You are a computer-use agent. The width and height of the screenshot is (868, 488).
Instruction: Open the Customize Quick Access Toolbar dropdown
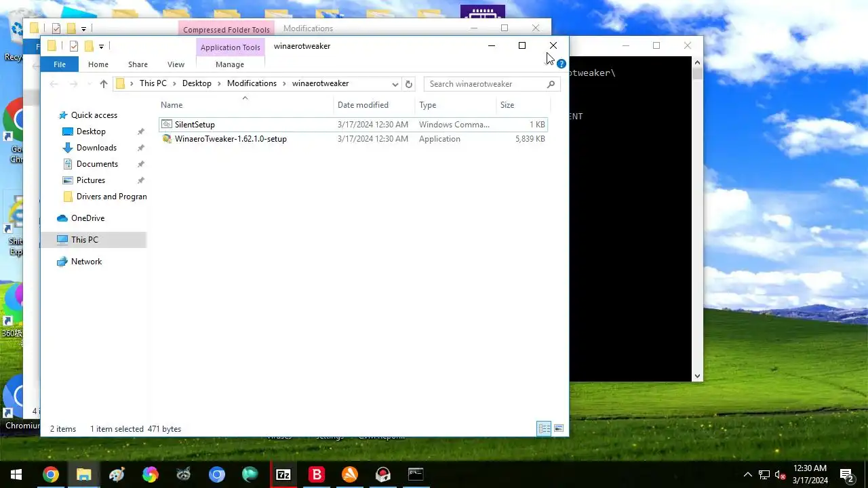click(101, 47)
